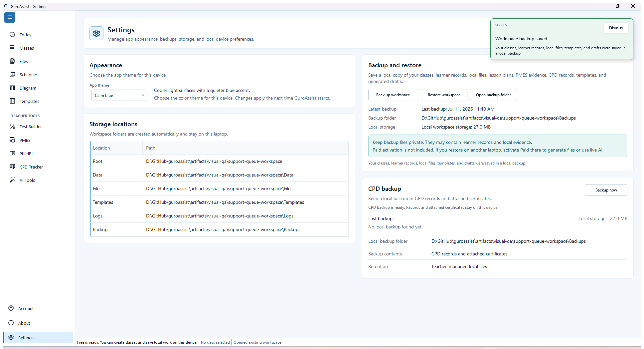This screenshot has width=644, height=349.
Task: Click the 'Opened existing workspace' status text
Action: pyautogui.click(x=257, y=342)
